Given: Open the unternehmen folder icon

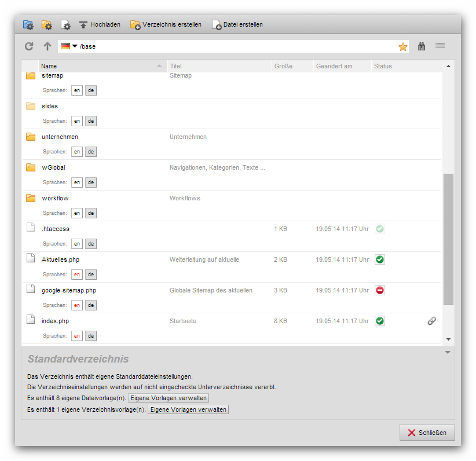Looking at the screenshot, I should [x=31, y=137].
